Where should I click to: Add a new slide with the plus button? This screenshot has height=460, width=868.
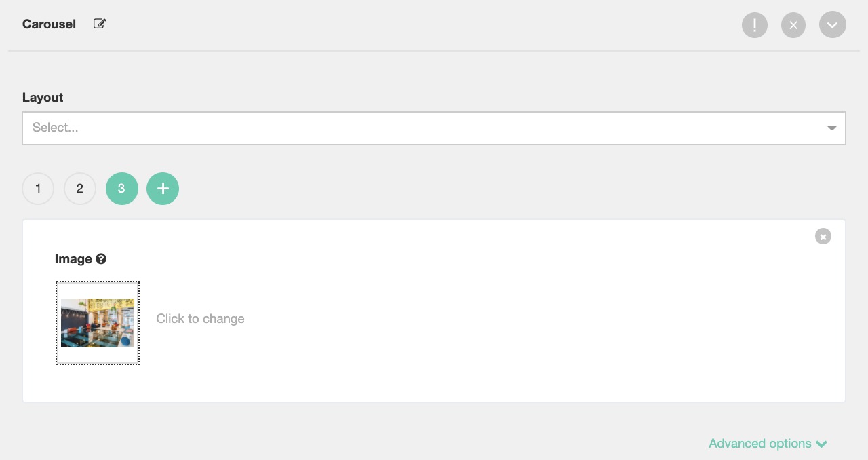click(163, 189)
